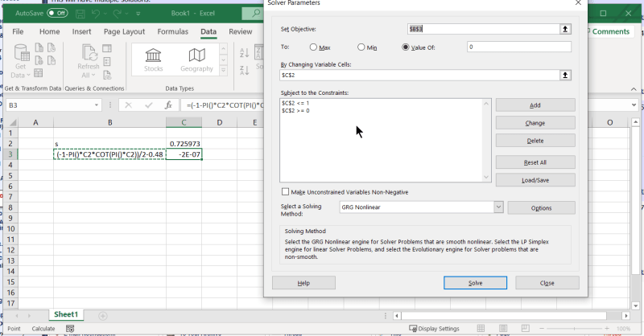Click the Value Of input field
Screen dimensions: 644x336
pos(518,47)
